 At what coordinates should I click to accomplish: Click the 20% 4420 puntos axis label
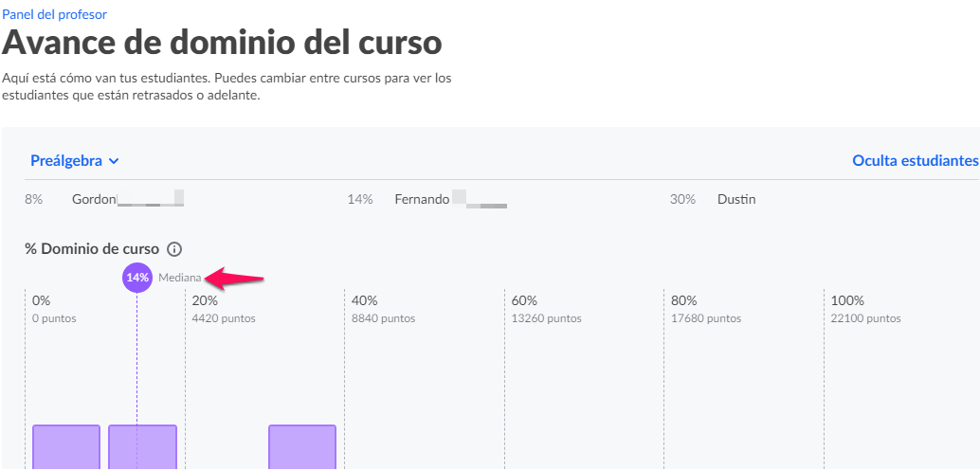pyautogui.click(x=224, y=309)
